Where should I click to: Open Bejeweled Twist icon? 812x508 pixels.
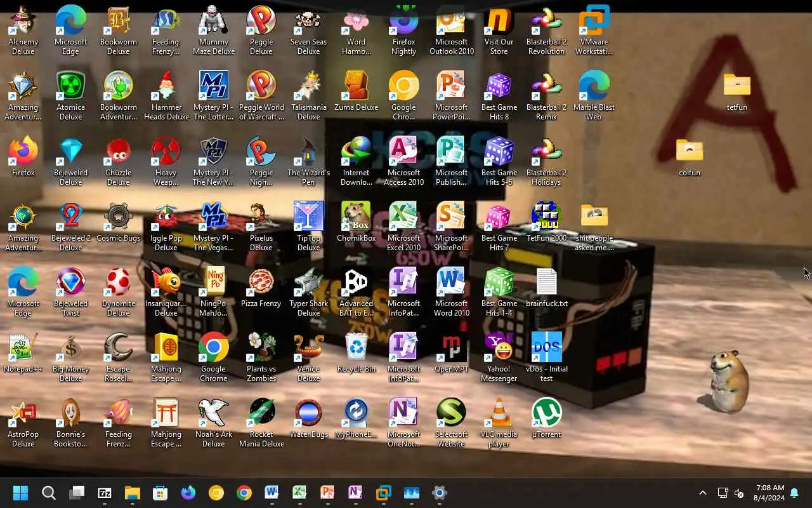(x=70, y=292)
